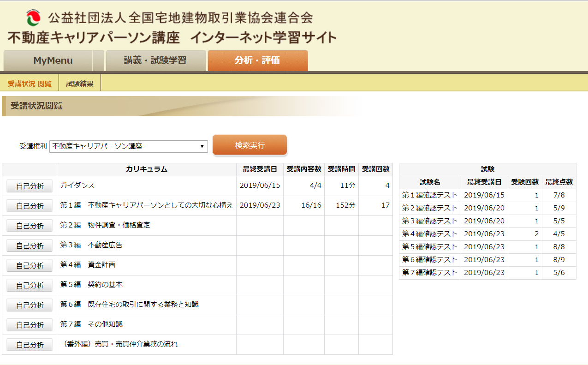Click 自己分析 button for ガイダンス row

click(30, 186)
